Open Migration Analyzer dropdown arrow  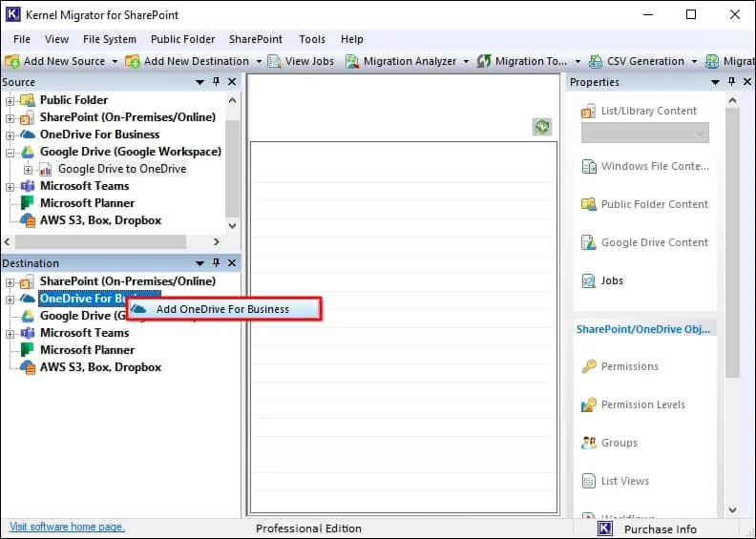click(x=466, y=62)
